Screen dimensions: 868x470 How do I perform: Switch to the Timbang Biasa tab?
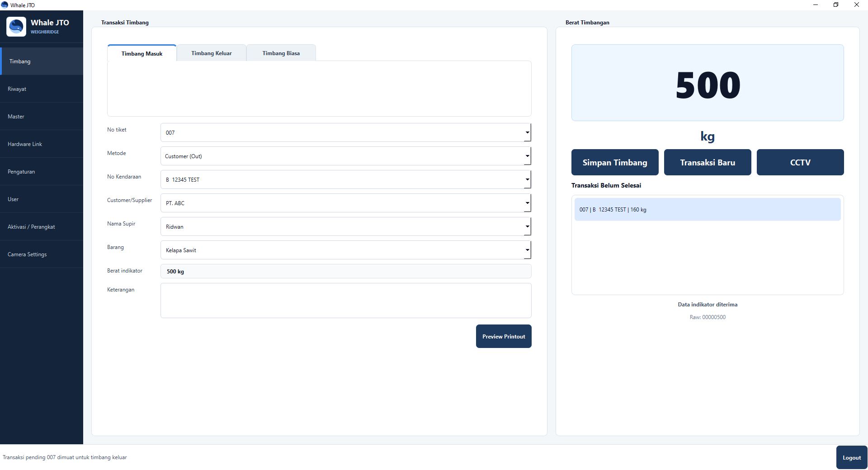[281, 53]
